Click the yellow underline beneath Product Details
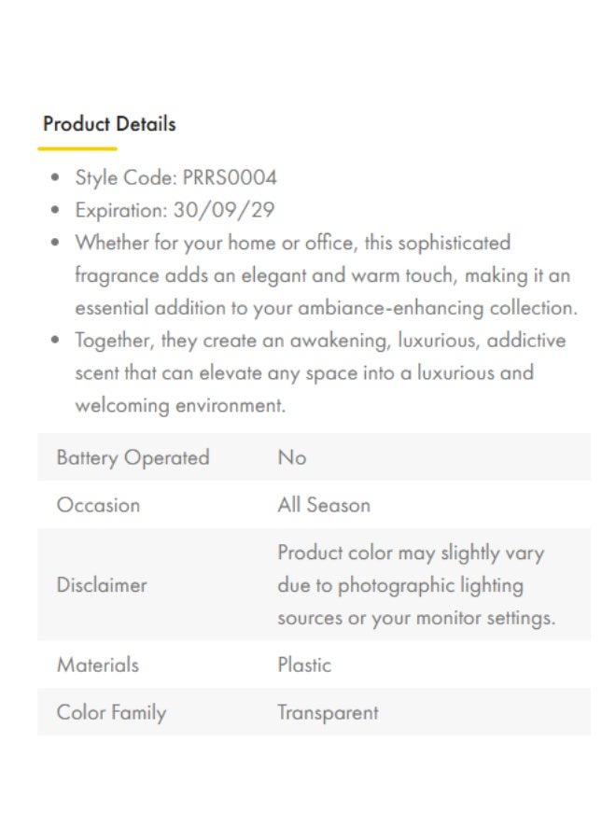 pyautogui.click(x=77, y=148)
